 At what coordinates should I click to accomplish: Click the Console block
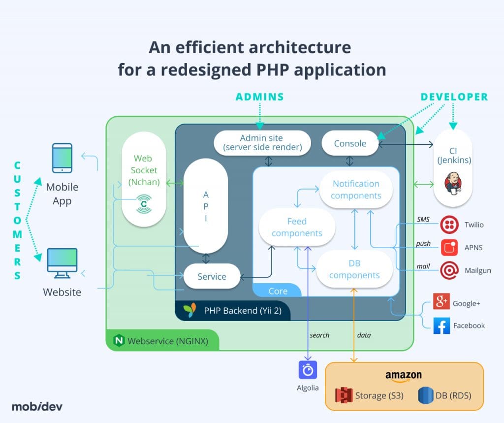[x=350, y=143]
